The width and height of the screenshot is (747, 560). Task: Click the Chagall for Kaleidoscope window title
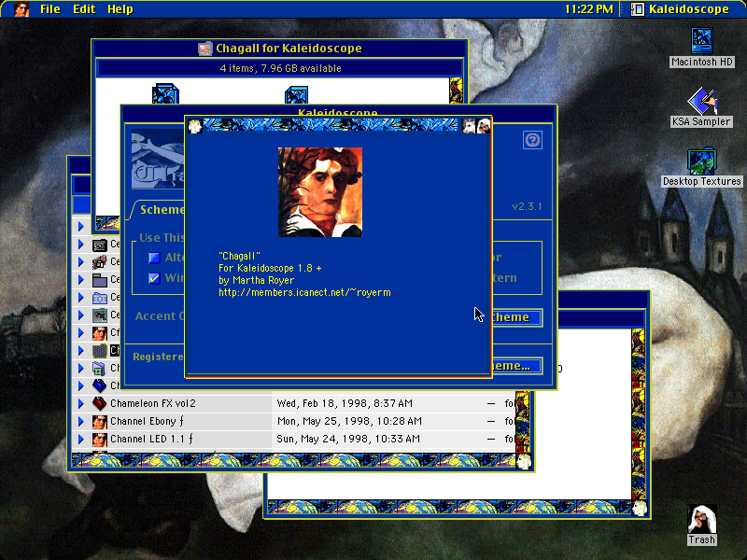tap(289, 49)
